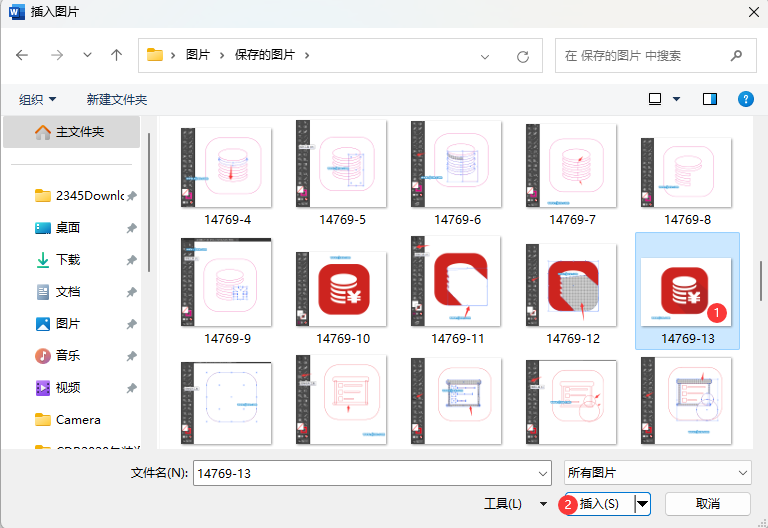The image size is (768, 528).
Task: Select the 14769-11 image thumbnail
Action: coord(456,281)
